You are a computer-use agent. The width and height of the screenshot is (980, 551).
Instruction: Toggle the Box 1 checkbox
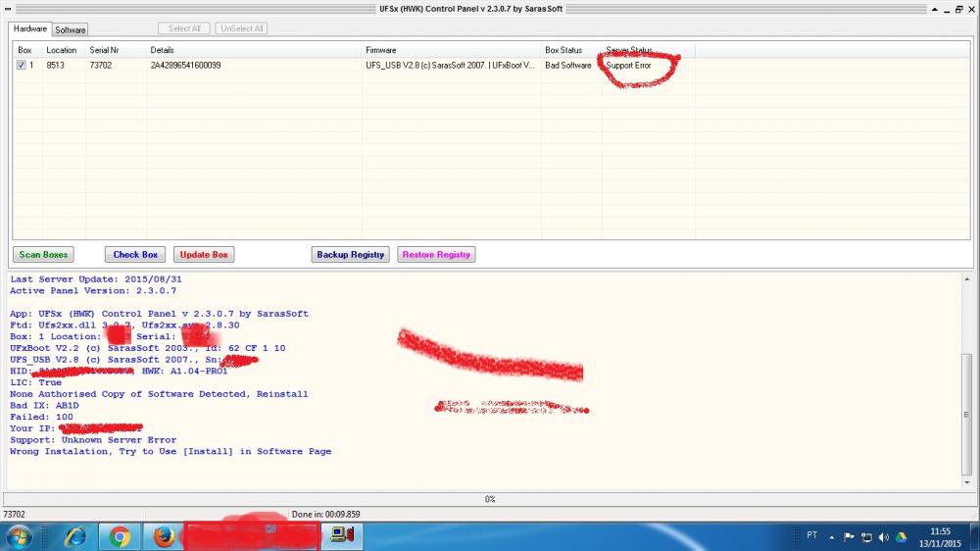point(22,65)
